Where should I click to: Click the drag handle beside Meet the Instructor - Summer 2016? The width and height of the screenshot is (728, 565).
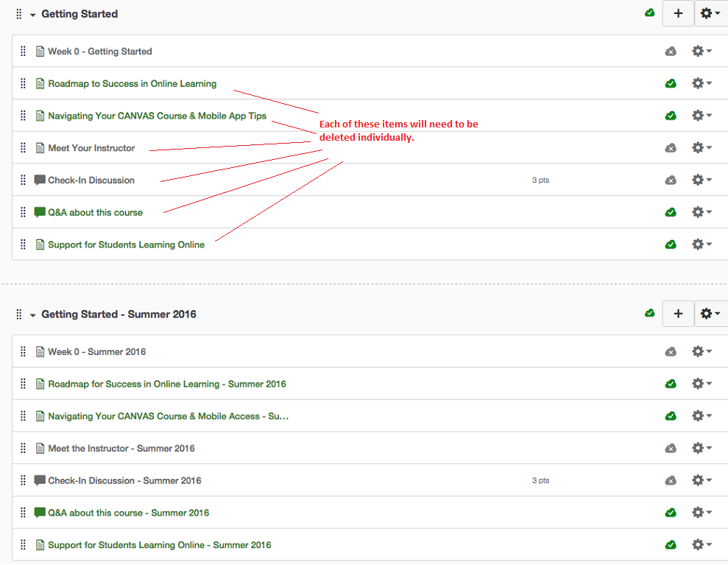(23, 448)
